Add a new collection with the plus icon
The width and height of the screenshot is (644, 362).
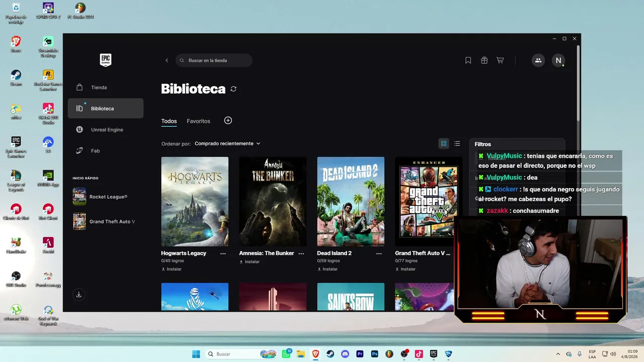coord(228,121)
